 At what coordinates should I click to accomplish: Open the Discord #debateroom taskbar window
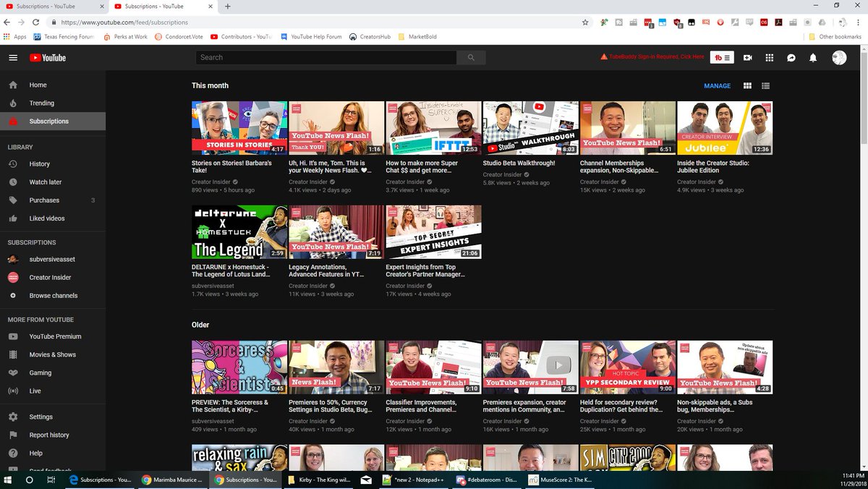[488, 480]
